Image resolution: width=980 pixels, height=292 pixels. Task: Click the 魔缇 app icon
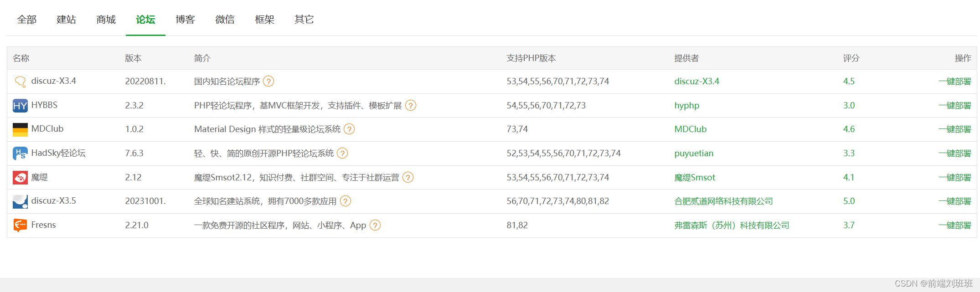(20, 177)
